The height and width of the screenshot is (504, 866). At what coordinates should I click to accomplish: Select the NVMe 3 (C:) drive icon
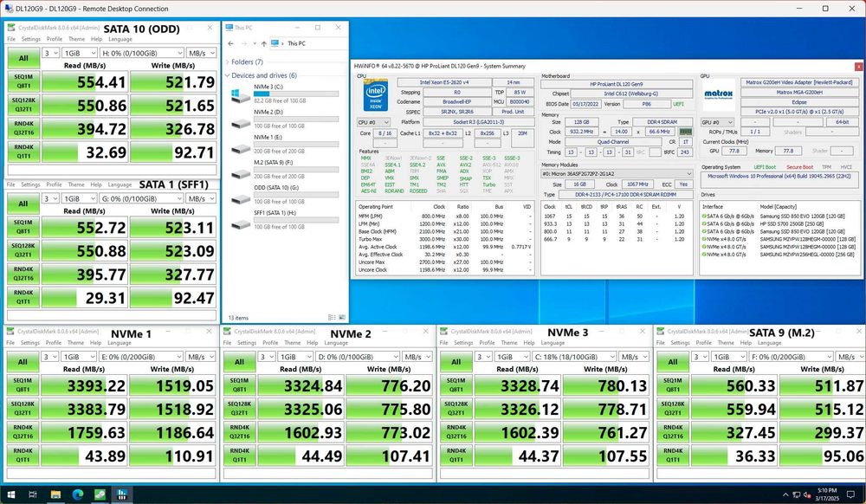240,95
